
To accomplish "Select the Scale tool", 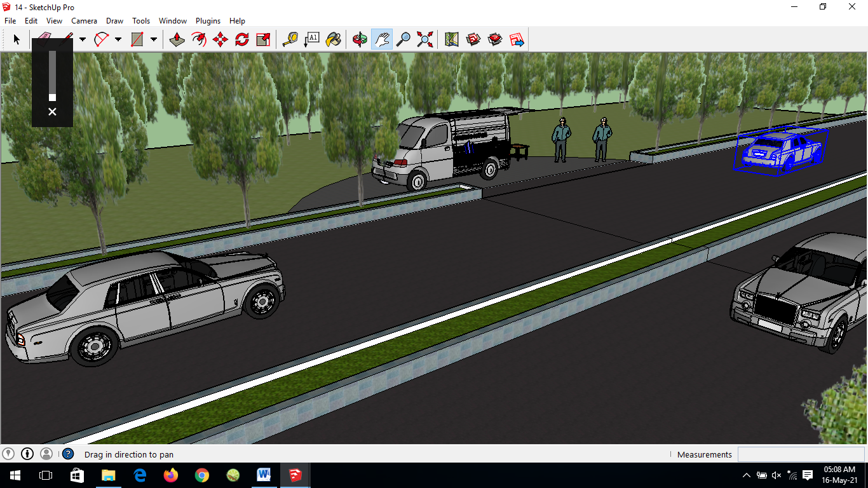I will 264,39.
